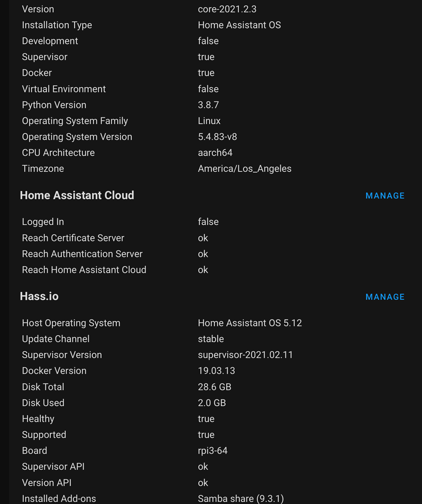Click the Disk Used value 2.0 GB
The height and width of the screenshot is (504, 422).
212,403
